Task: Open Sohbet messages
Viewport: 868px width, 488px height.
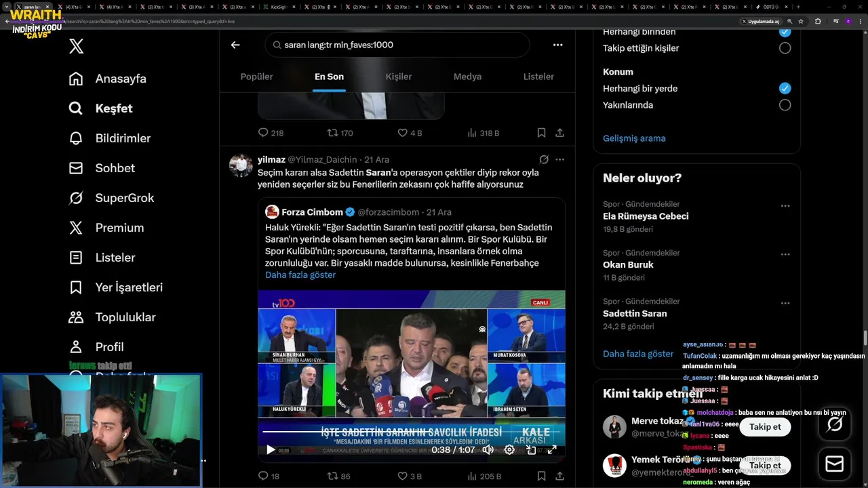Action: pyautogui.click(x=102, y=168)
